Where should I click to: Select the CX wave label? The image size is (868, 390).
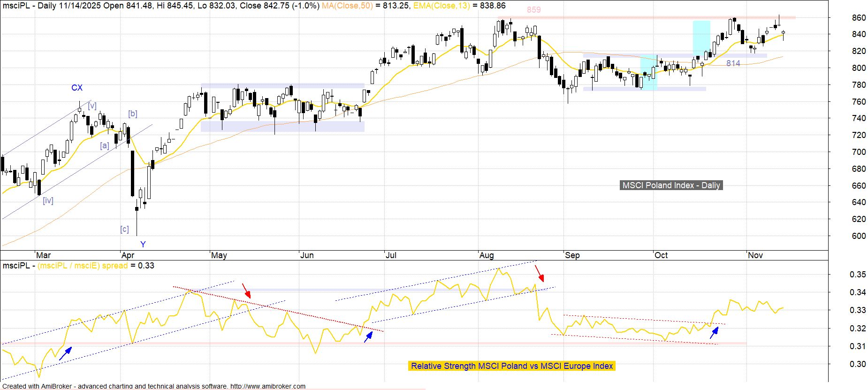click(x=77, y=88)
